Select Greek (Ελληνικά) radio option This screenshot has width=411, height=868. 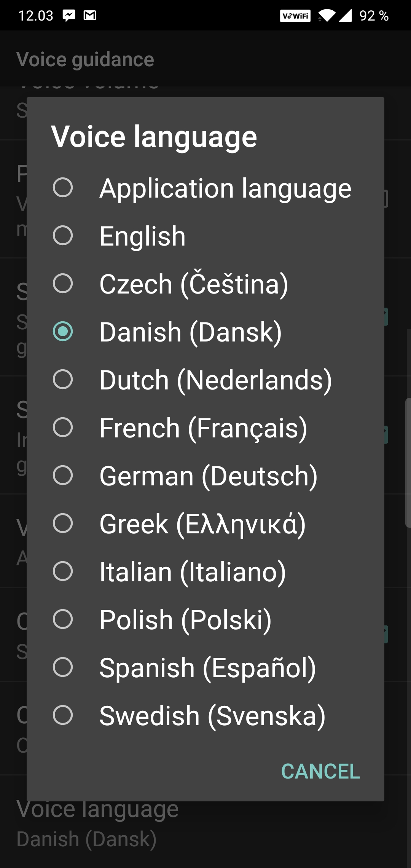205,523
